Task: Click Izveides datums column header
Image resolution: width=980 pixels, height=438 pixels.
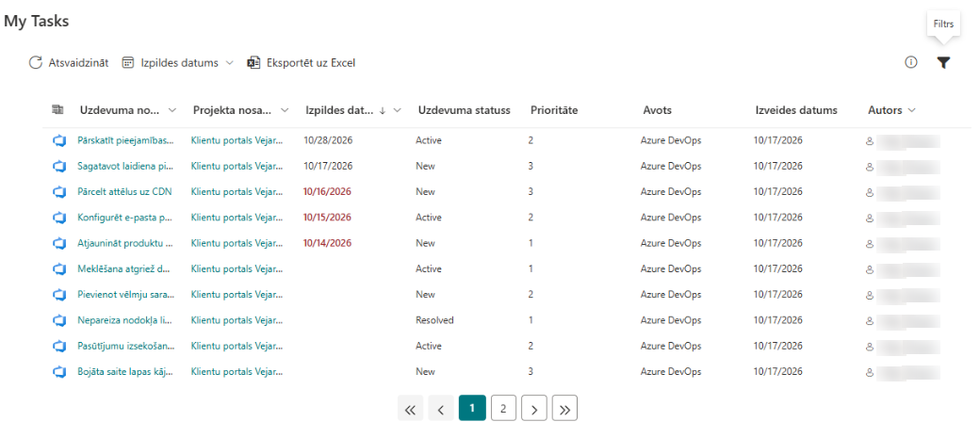Action: [x=797, y=110]
